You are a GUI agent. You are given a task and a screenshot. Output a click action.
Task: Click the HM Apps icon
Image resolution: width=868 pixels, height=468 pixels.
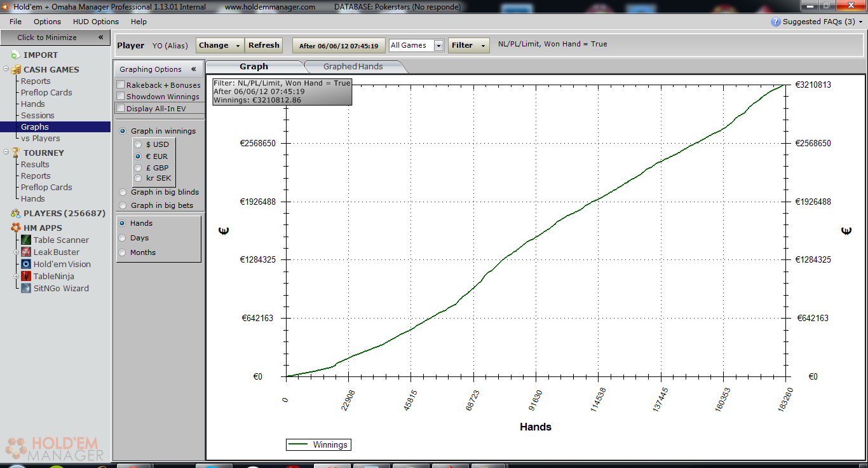pyautogui.click(x=15, y=228)
